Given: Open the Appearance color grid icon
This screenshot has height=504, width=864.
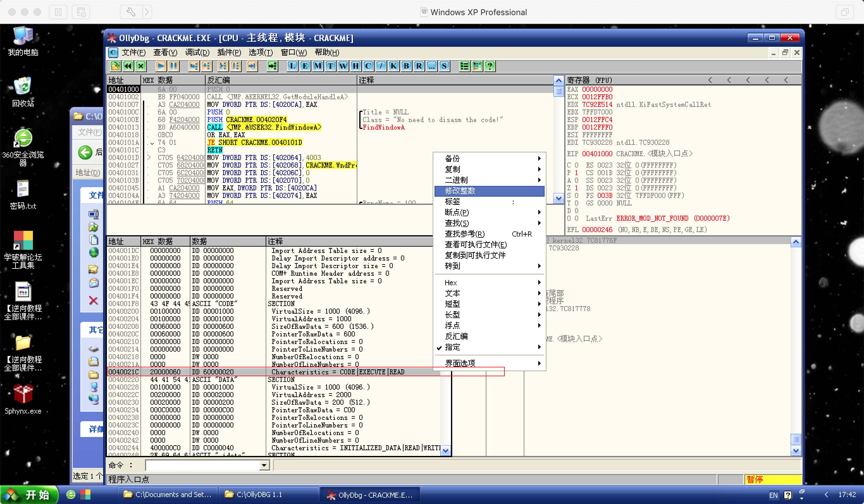Looking at the screenshot, I should click(477, 66).
